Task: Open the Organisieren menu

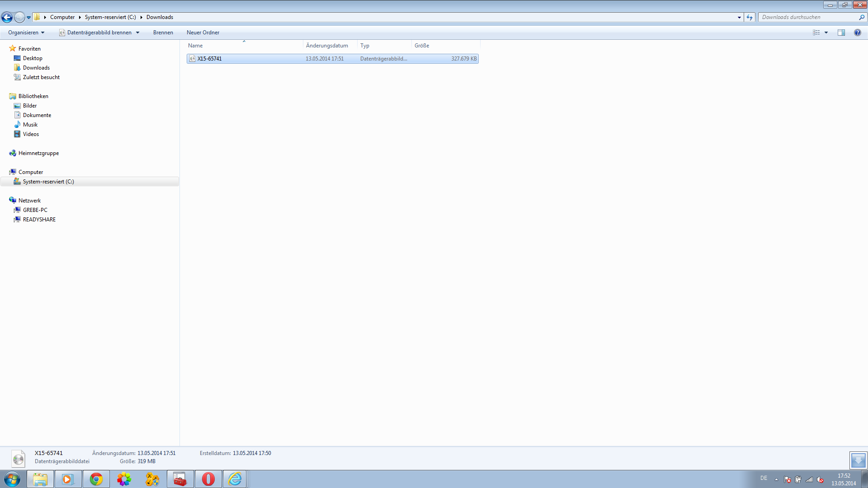Action: coord(26,33)
